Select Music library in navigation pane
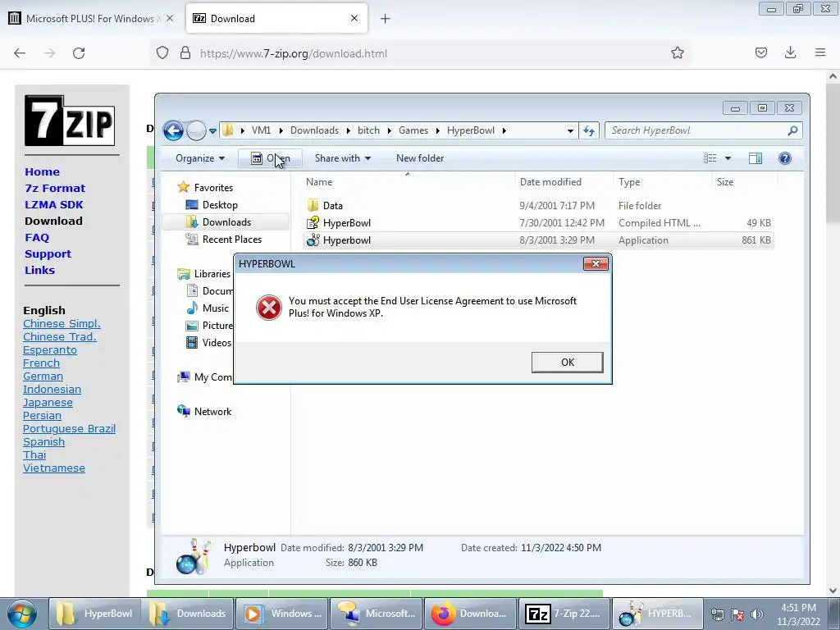The image size is (840, 630). coord(208,308)
